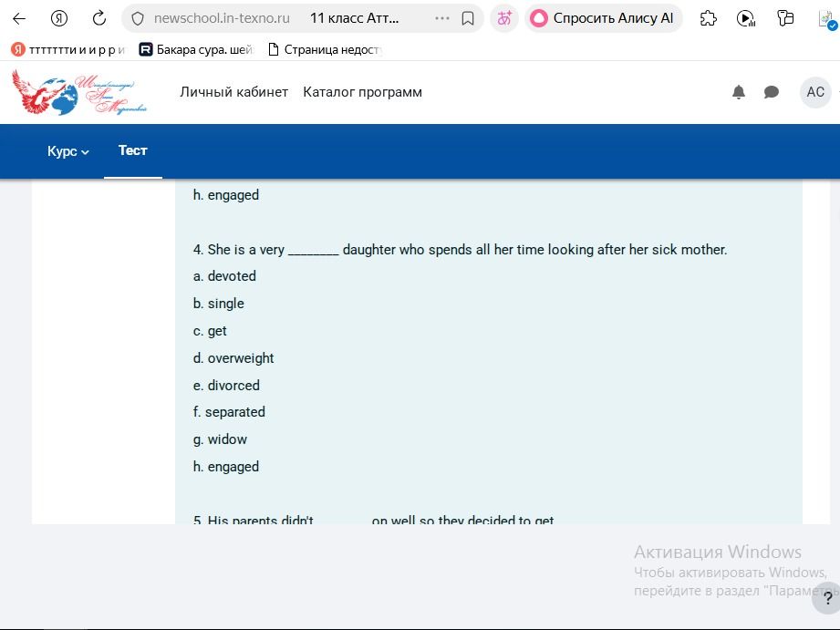This screenshot has width=840, height=630.
Task: Click the site protection shield icon
Action: pos(138,19)
